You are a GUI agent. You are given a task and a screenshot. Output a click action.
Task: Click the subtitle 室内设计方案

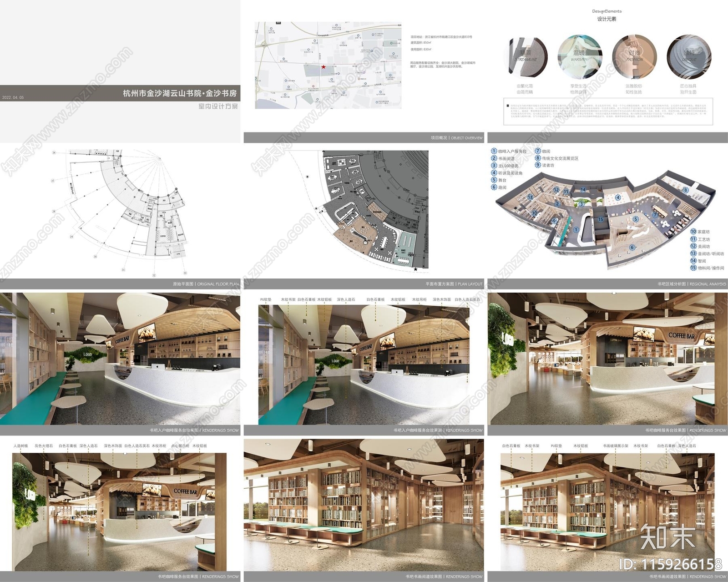coord(218,106)
